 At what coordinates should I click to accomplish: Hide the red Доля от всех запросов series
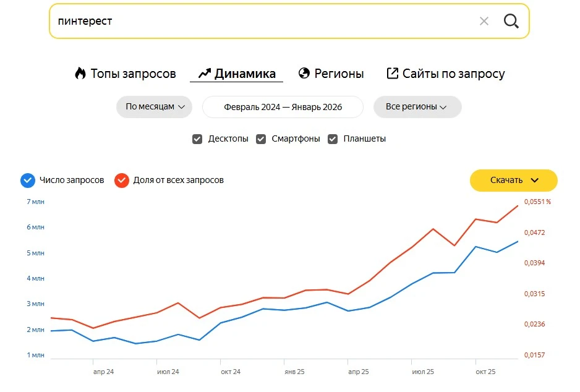(122, 181)
